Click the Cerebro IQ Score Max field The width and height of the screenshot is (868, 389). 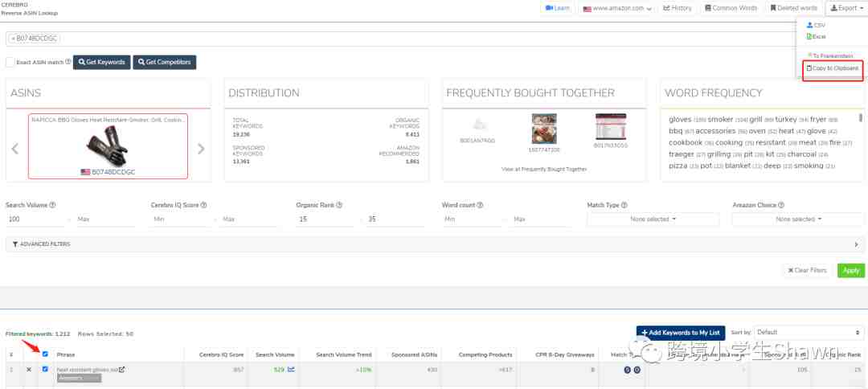[x=250, y=219]
